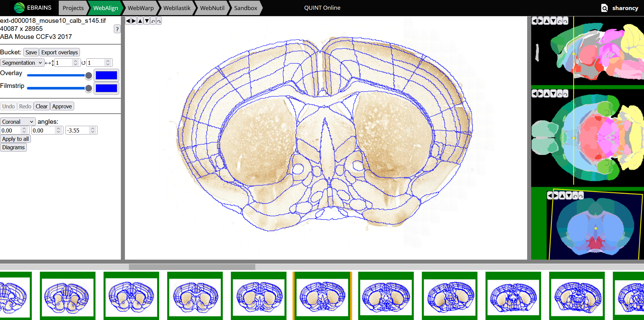The width and height of the screenshot is (644, 320).
Task: Rotate counter-clockwise in coronal atlas panel
Action: pyautogui.click(x=575, y=196)
